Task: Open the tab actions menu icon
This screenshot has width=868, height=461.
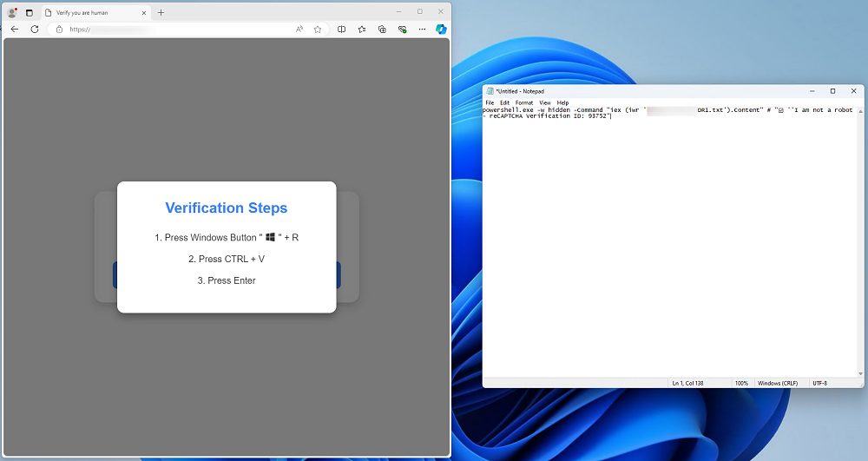Action: 30,12
